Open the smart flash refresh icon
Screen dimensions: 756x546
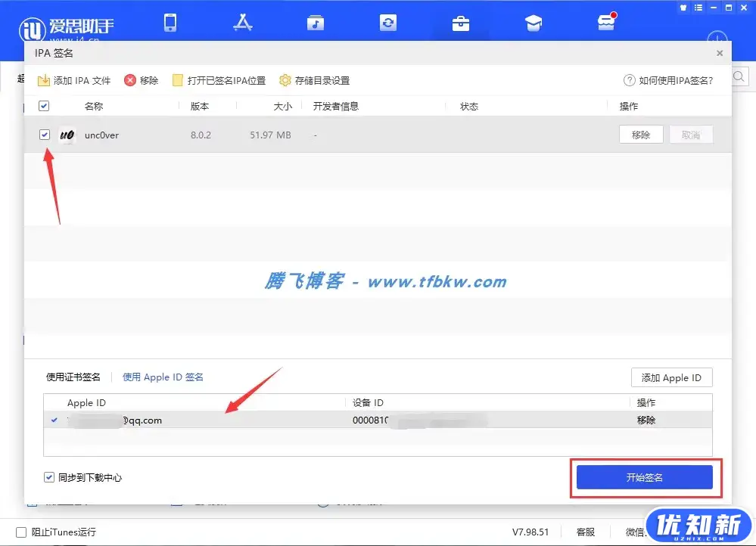388,23
